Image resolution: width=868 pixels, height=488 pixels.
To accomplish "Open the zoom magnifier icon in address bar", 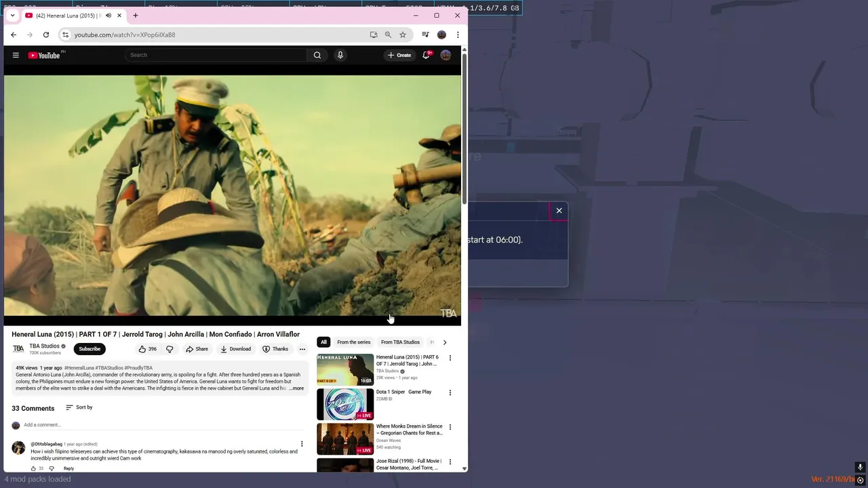I will coord(388,35).
